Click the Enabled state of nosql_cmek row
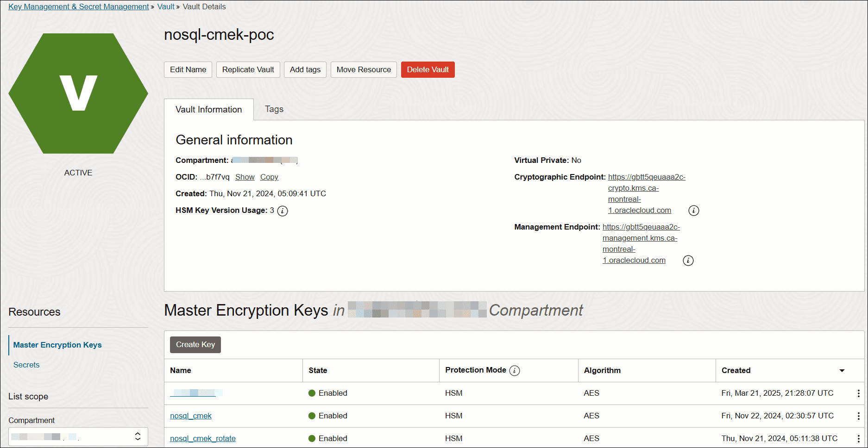This screenshot has height=448, width=868. point(328,416)
